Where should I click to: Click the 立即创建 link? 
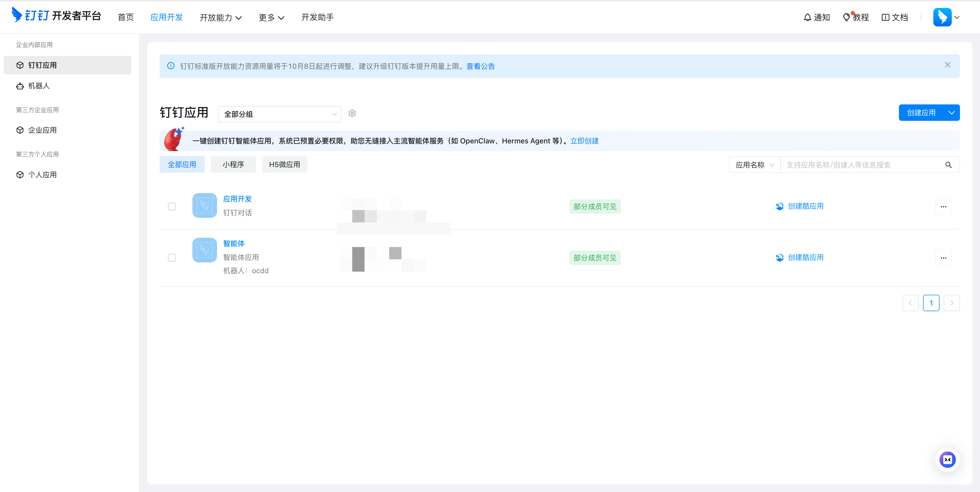point(584,141)
